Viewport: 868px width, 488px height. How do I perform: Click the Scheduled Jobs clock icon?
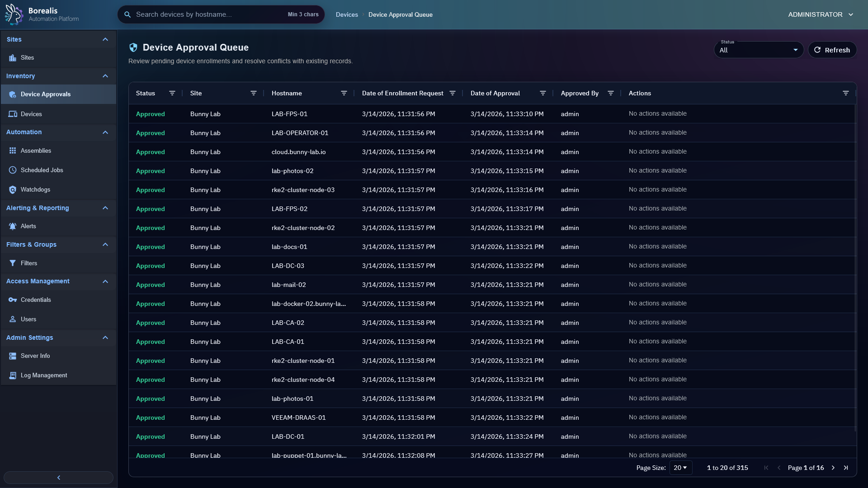pyautogui.click(x=13, y=170)
